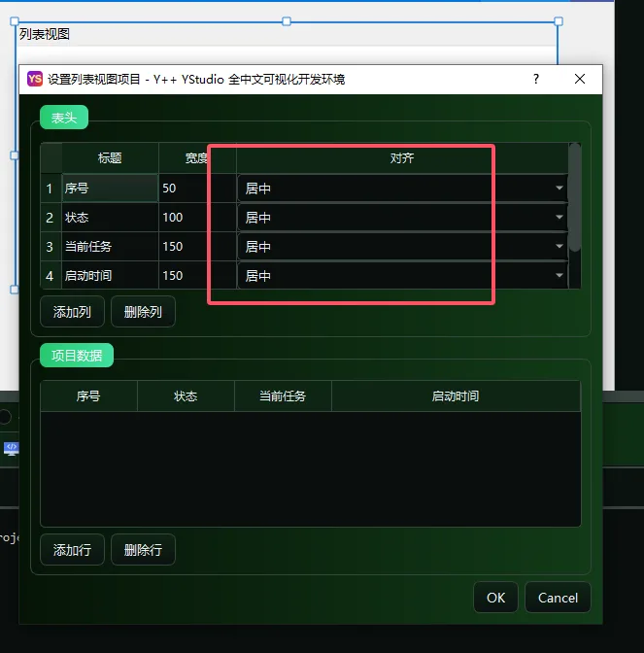Close the list view settings dialog
The image size is (644, 653).
(580, 79)
